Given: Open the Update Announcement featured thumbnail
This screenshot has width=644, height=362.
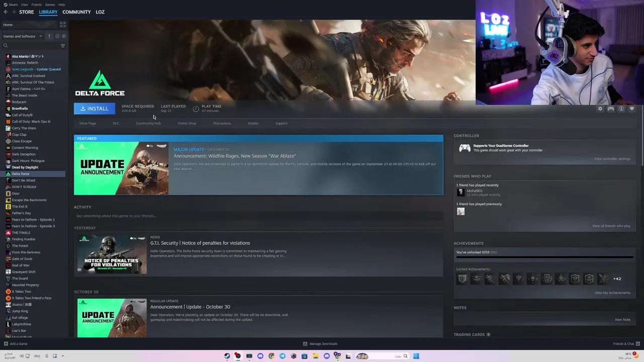Looking at the screenshot, I should (121, 168).
